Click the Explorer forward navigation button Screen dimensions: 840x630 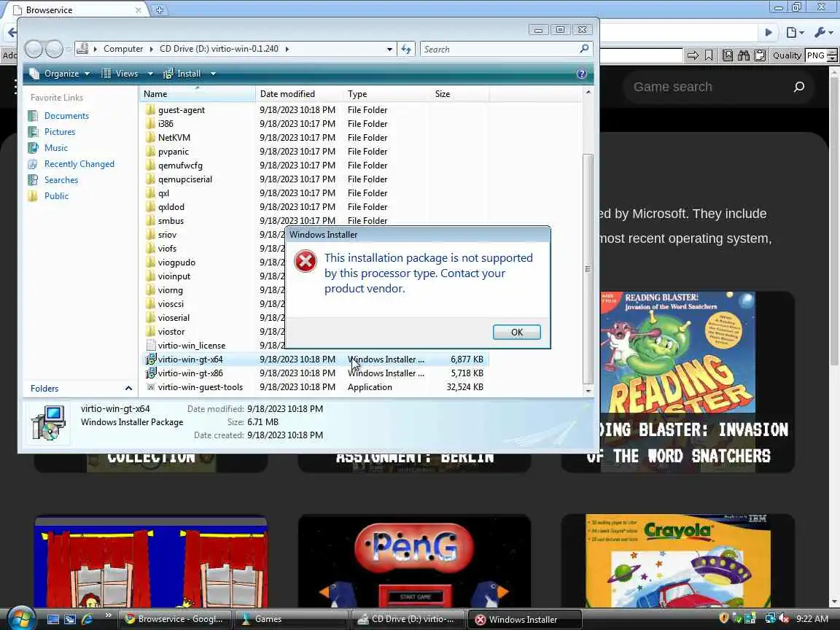tap(54, 49)
